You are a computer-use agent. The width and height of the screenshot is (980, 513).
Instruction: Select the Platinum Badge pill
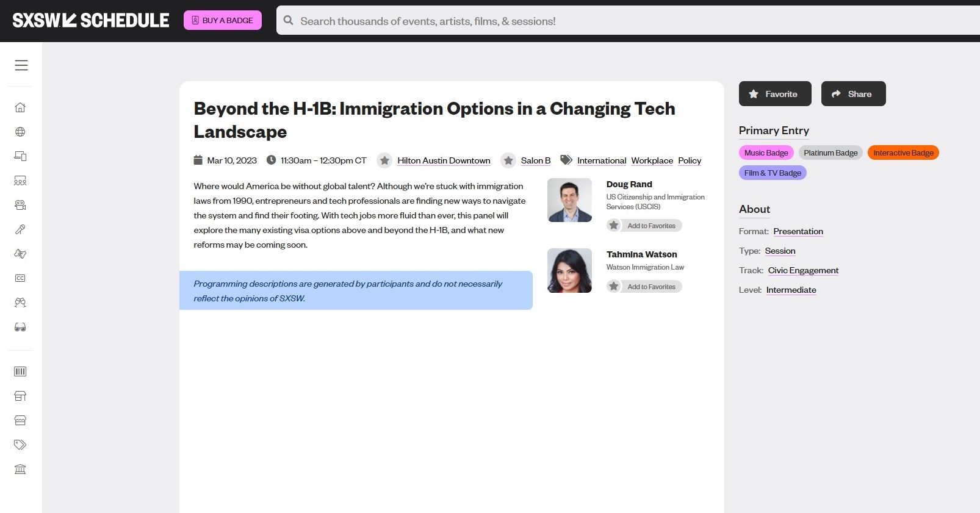[830, 152]
